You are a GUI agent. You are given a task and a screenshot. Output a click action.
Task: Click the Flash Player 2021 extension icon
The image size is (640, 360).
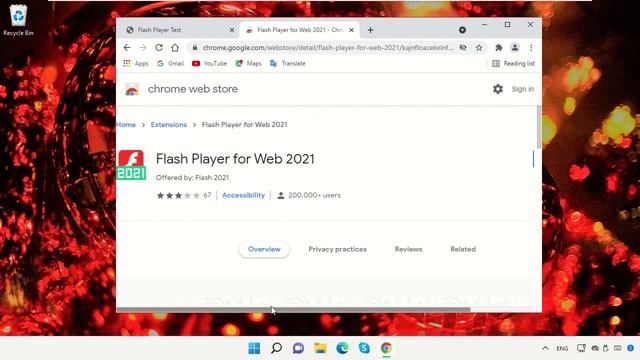point(131,165)
